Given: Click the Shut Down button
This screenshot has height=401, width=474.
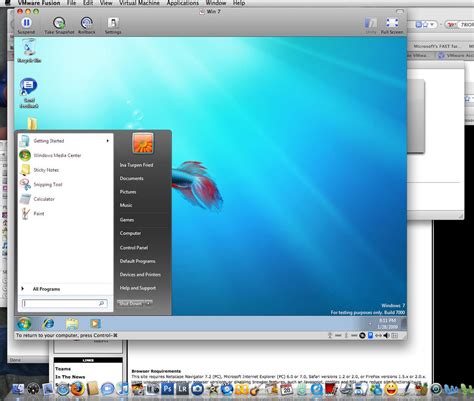Looking at the screenshot, I should point(131,304).
